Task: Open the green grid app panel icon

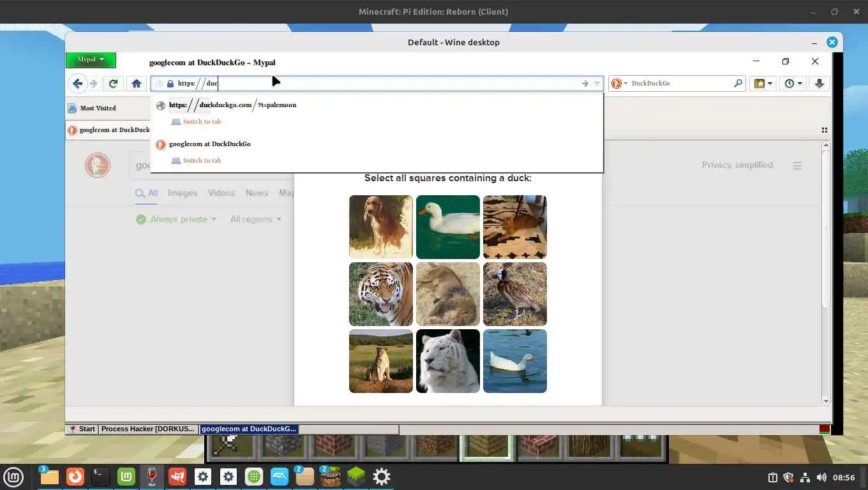Action: [x=254, y=477]
